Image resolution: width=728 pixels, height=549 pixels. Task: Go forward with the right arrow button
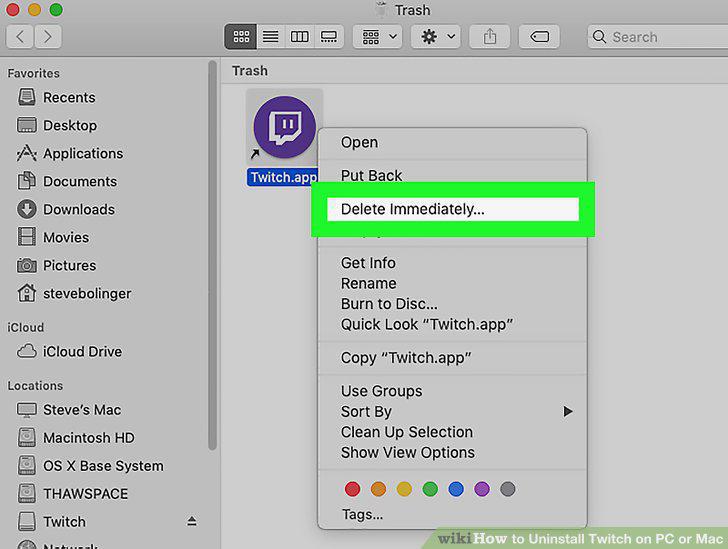47,37
